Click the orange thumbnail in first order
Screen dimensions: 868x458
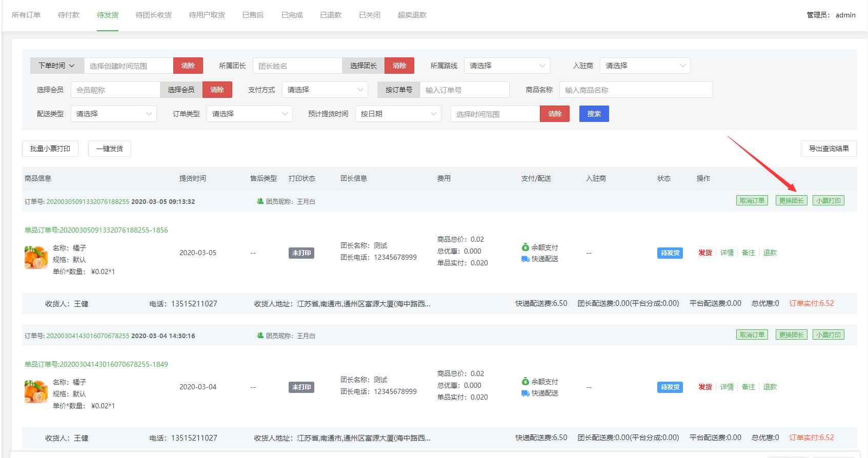(x=36, y=257)
